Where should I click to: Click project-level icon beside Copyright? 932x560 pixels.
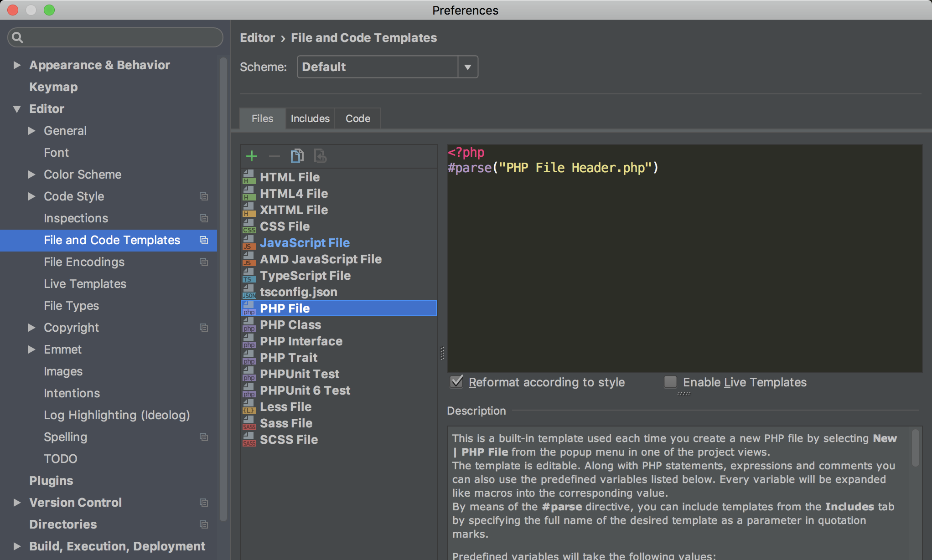(x=204, y=328)
